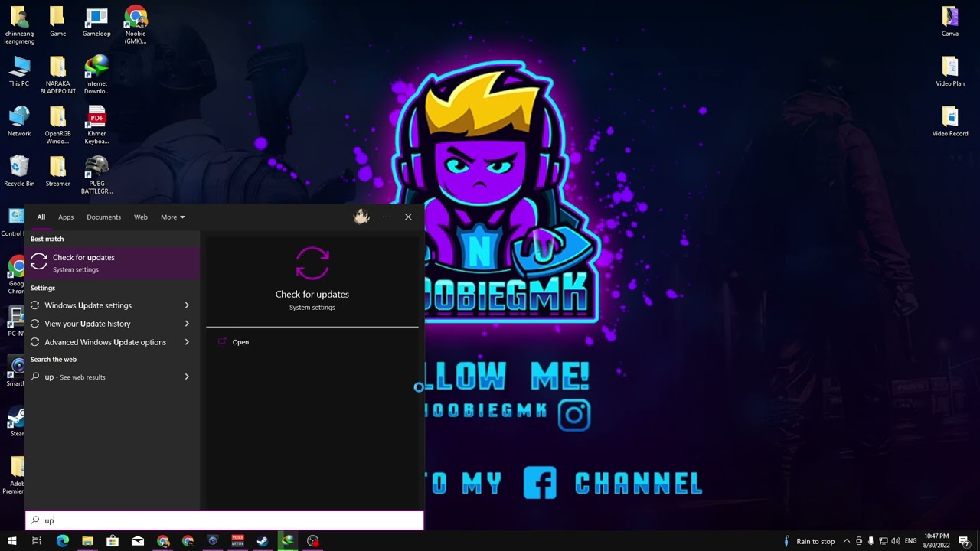Close the search panel
Screen dimensions: 980x551
point(408,217)
